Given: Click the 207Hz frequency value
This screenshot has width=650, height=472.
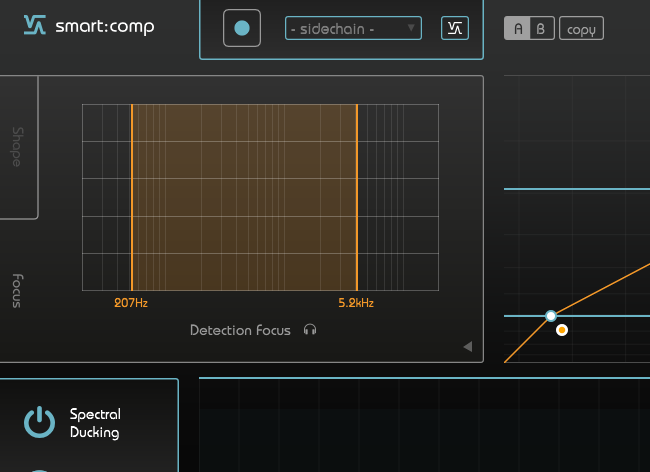Looking at the screenshot, I should point(131,303).
